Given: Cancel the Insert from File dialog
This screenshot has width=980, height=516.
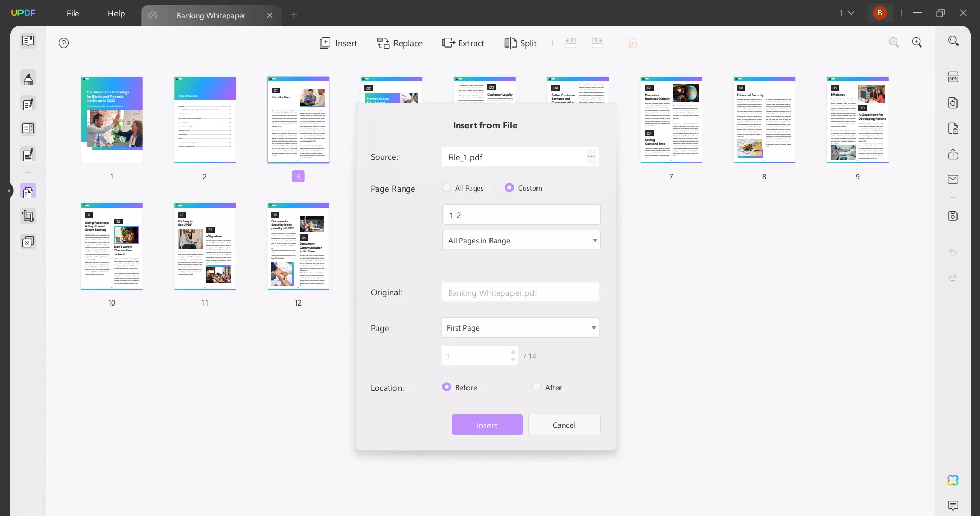Looking at the screenshot, I should [x=564, y=425].
